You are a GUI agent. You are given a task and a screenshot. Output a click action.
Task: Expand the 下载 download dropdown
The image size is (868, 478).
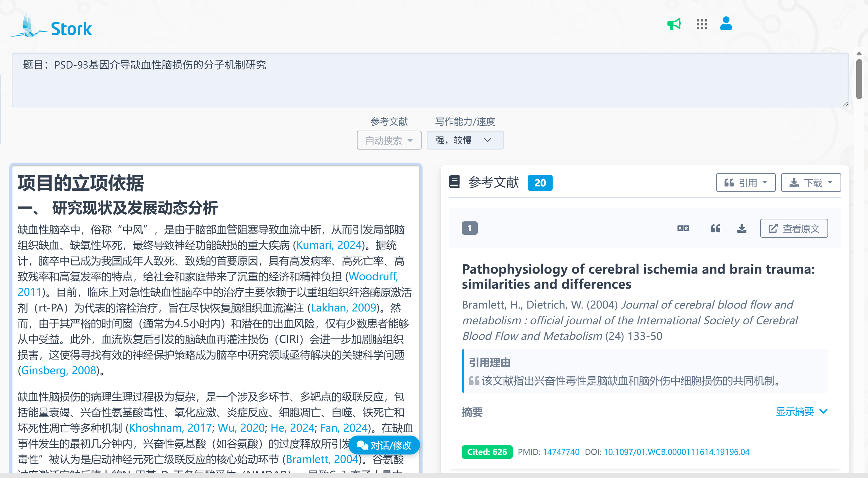(x=810, y=183)
